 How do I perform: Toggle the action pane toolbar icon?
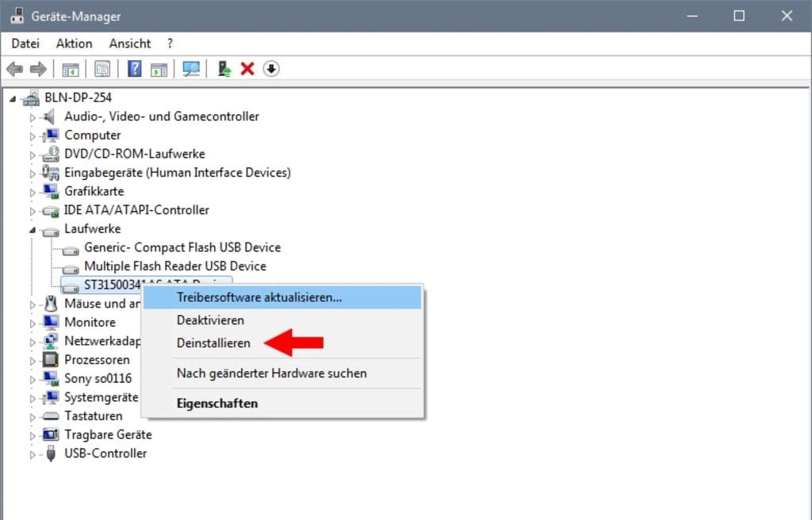click(159, 69)
